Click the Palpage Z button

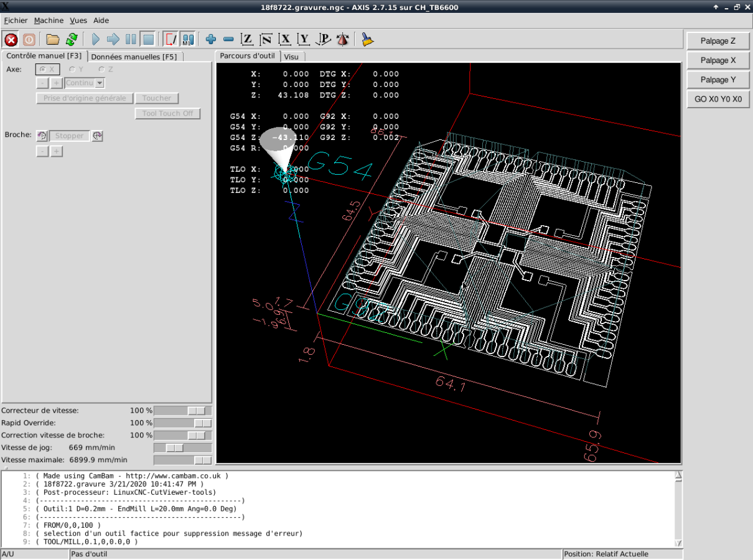pos(718,41)
